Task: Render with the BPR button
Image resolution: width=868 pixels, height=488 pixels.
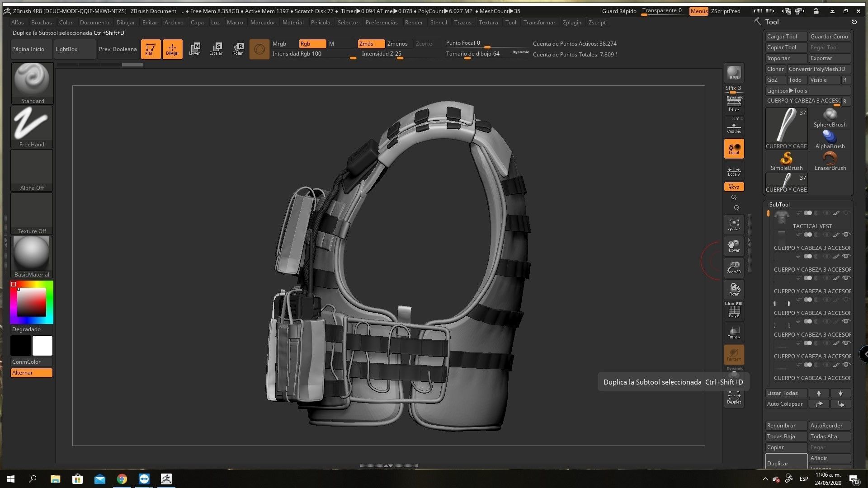Action: (734, 73)
